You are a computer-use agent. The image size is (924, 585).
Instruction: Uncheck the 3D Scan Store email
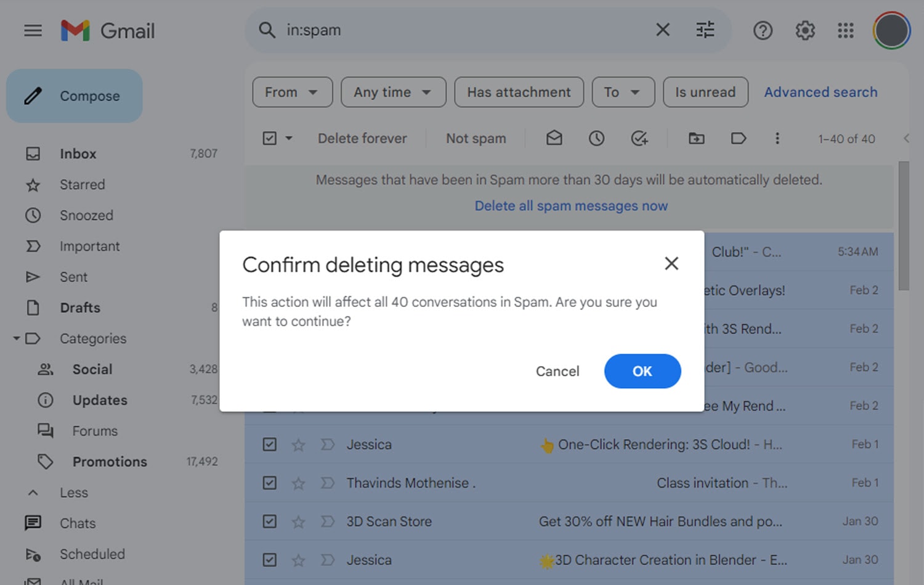click(x=269, y=521)
